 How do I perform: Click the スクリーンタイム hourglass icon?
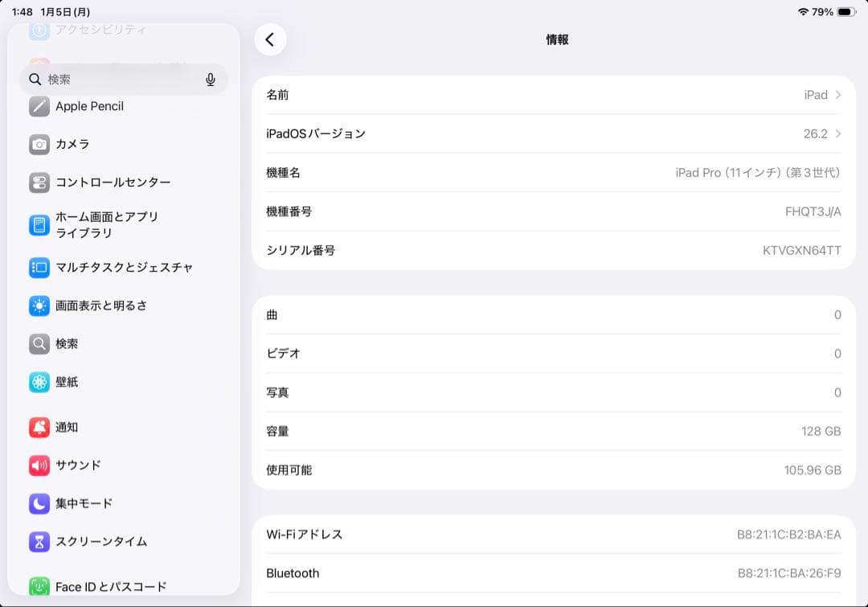click(x=39, y=542)
